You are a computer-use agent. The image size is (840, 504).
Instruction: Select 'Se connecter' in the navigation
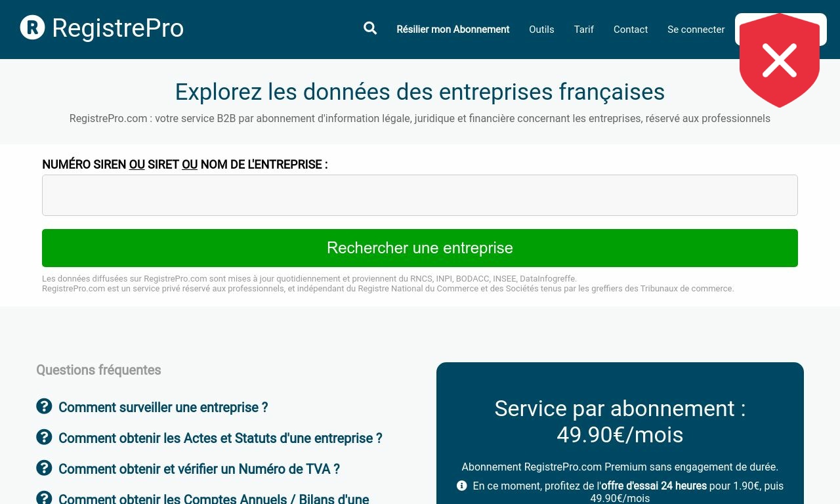coord(696,30)
